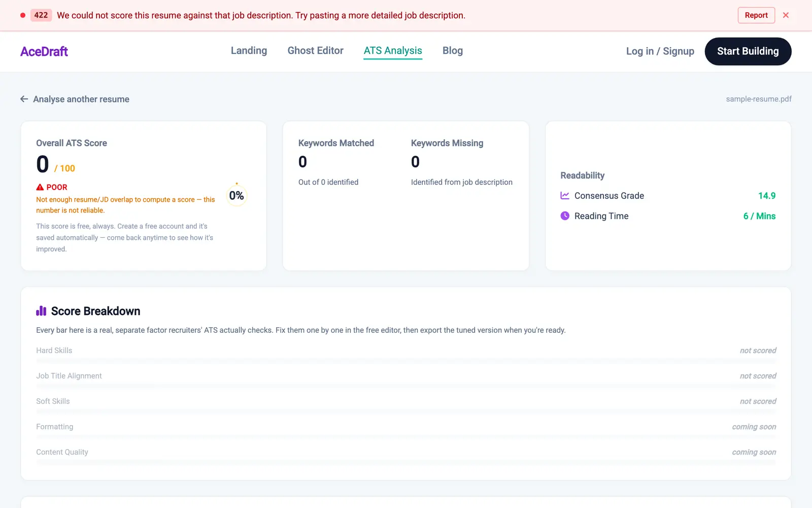Click the Keywords Matched label

(x=336, y=143)
